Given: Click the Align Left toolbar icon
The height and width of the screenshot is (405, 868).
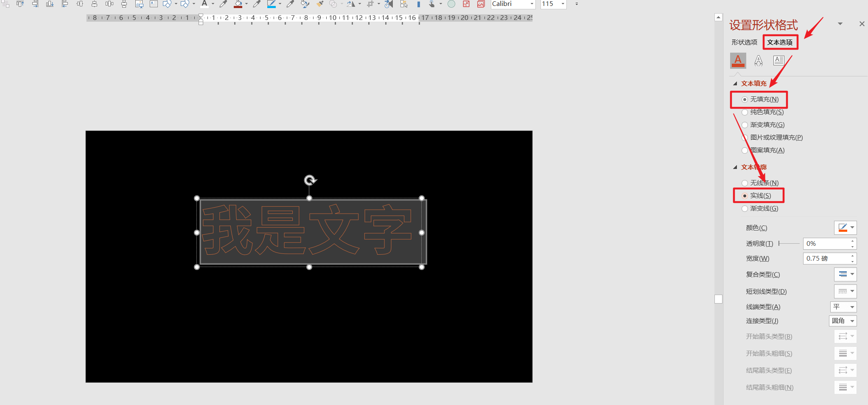Looking at the screenshot, I should [64, 4].
